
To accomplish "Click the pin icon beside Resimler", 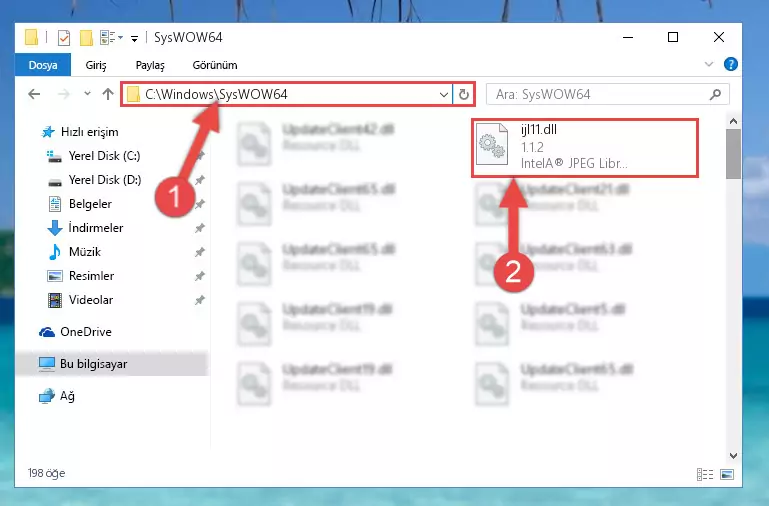I will [x=200, y=276].
